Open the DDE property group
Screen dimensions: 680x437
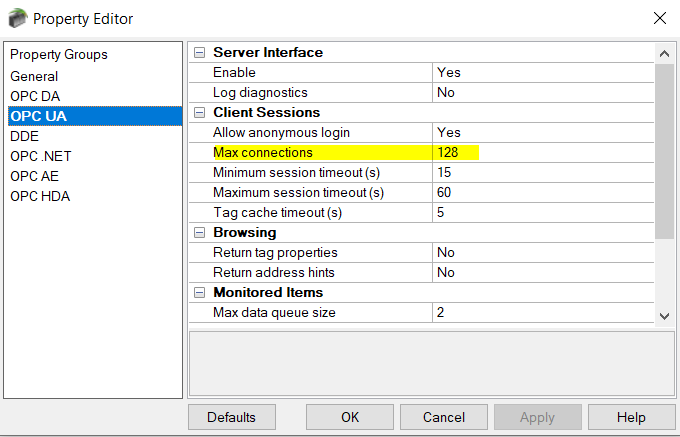click(25, 136)
